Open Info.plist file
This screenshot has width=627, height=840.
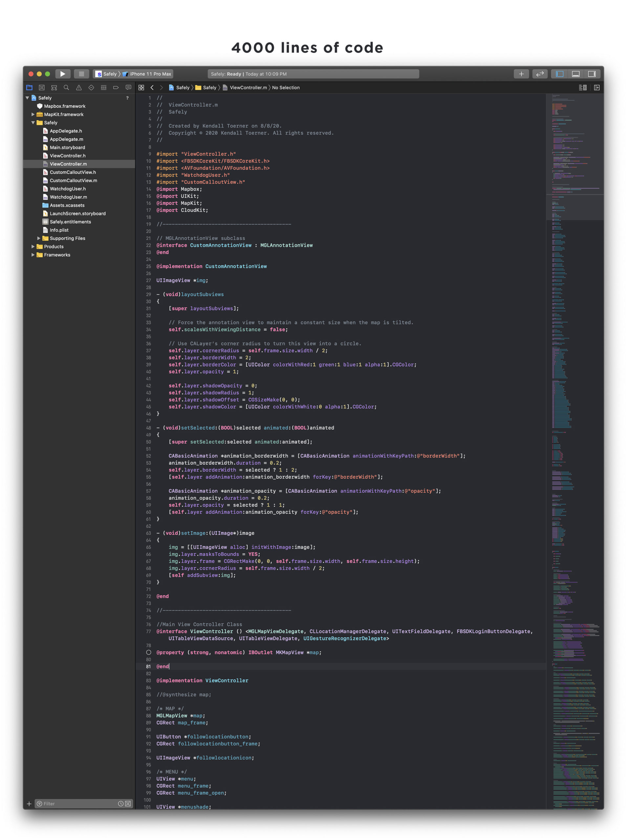pos(59,230)
